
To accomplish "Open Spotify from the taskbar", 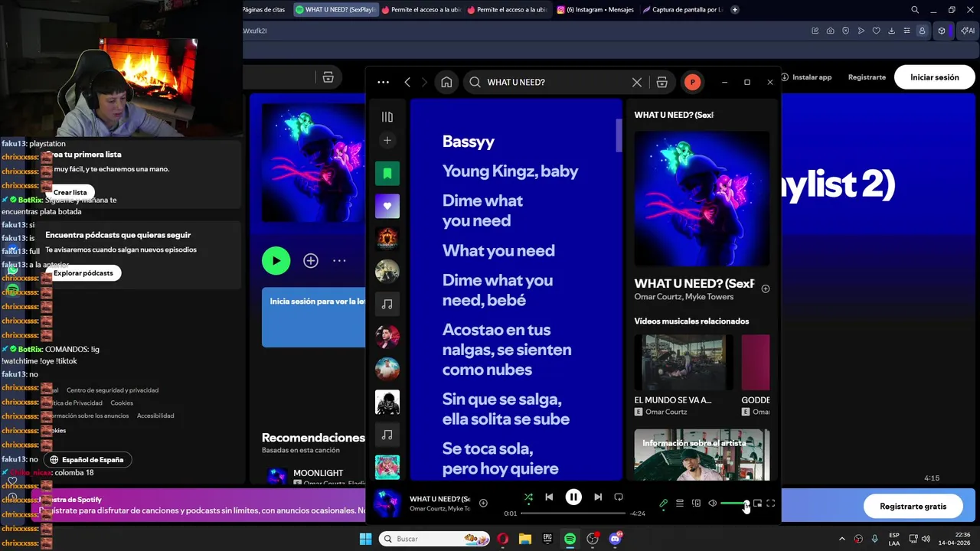I will tap(570, 539).
